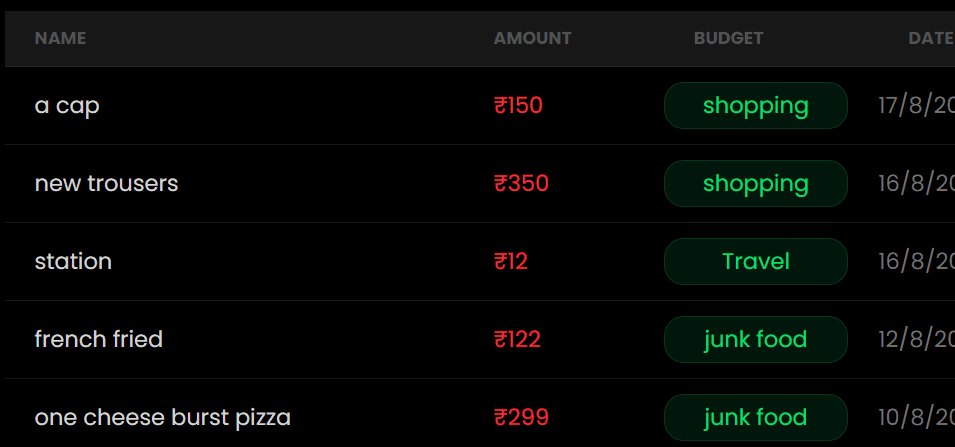955x447 pixels.
Task: Open the shopping budget for a cap
Action: (x=755, y=105)
